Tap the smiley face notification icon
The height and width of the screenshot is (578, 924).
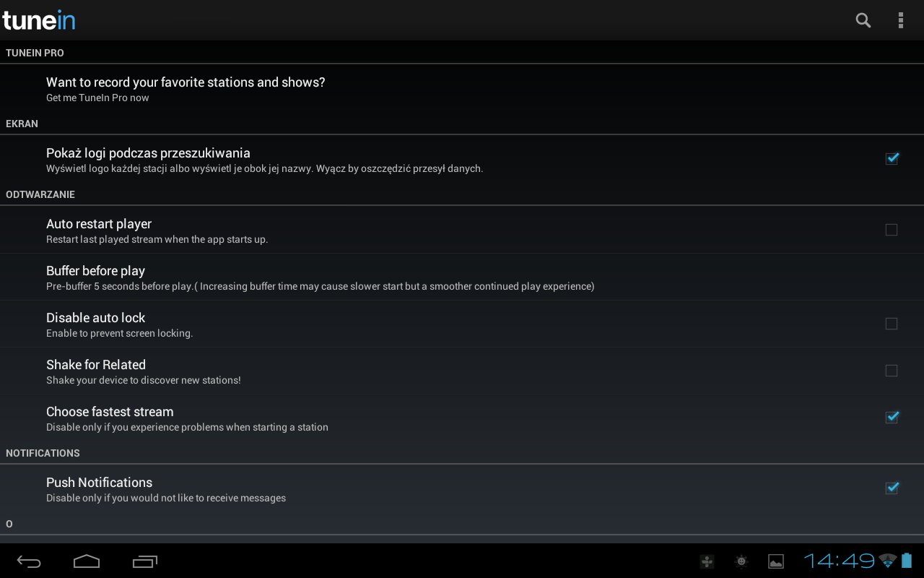[741, 561]
